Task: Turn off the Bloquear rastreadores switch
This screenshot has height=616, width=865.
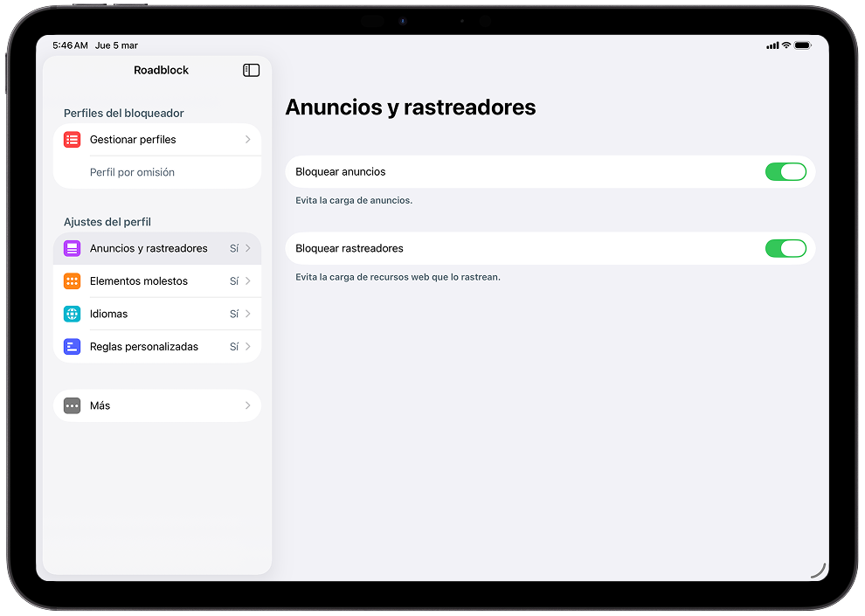Action: (x=785, y=249)
